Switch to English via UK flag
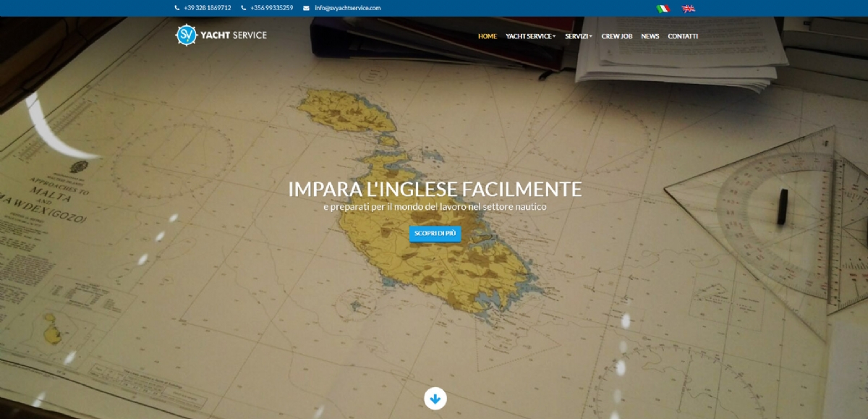This screenshot has width=868, height=419. [x=689, y=9]
